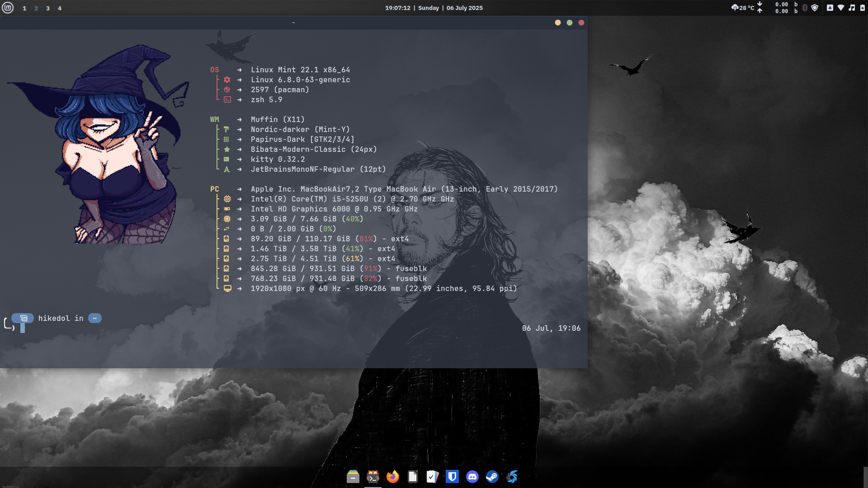The width and height of the screenshot is (868, 488).
Task: Click the 'Linux Mint 22.1 x86_64' line
Action: [x=300, y=70]
